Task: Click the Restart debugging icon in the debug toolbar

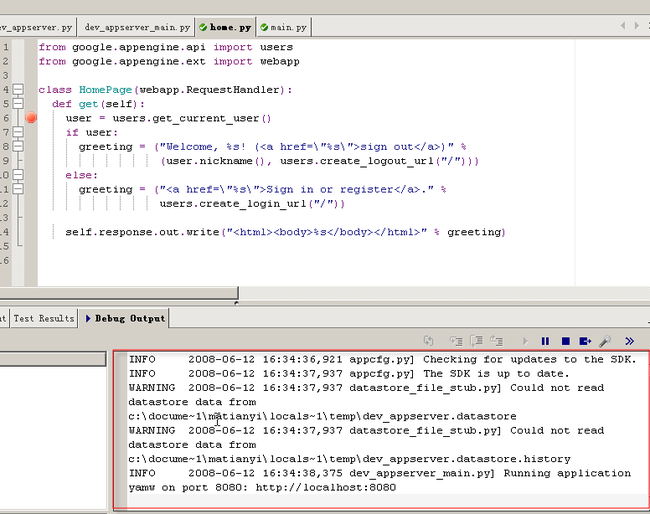Action: (x=429, y=341)
